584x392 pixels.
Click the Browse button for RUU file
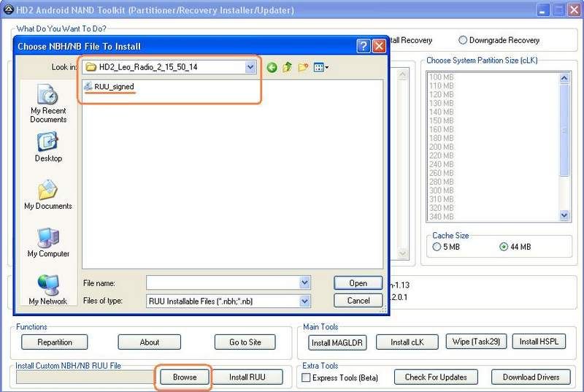click(x=185, y=377)
